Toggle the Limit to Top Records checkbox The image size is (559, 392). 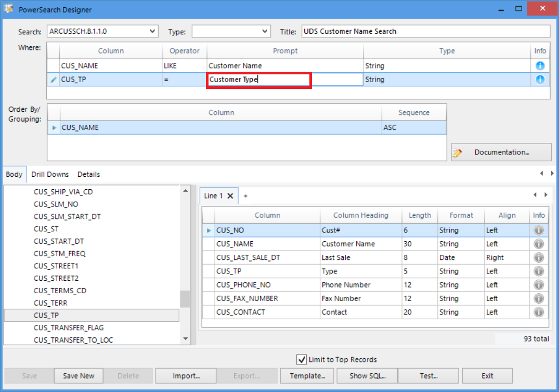point(301,360)
